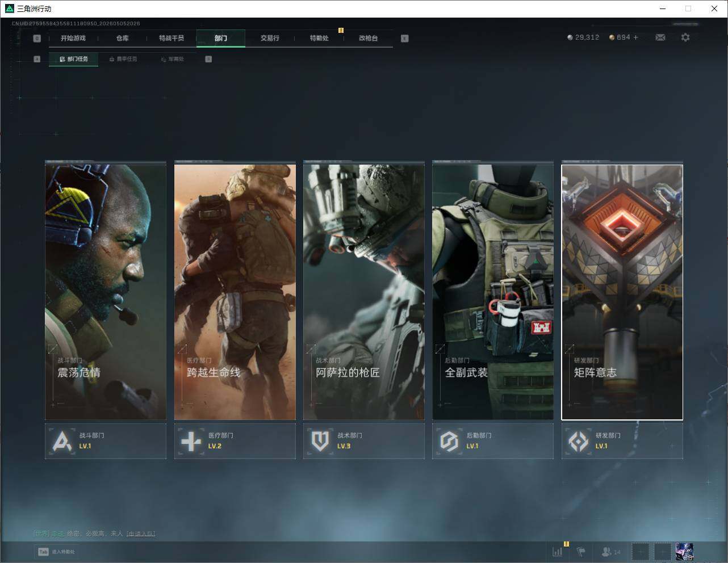Open the 震荡危情 combat department card

pos(106,292)
